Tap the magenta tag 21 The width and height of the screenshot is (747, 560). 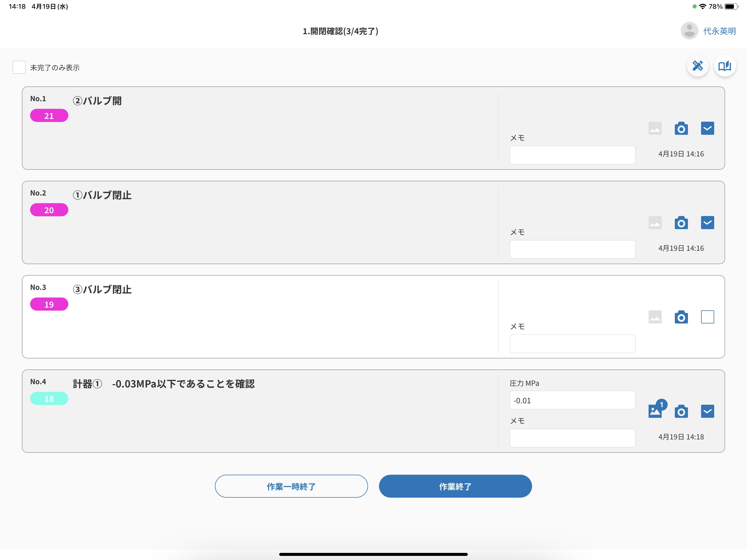coord(49,115)
